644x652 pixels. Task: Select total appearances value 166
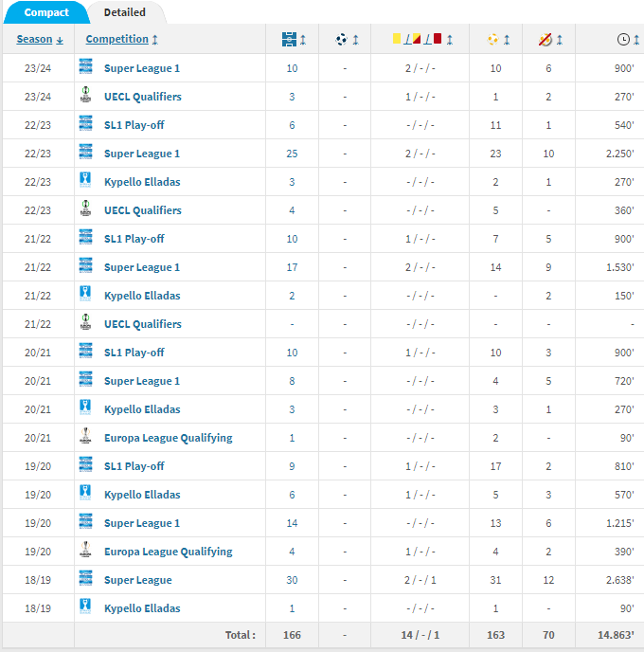coord(292,635)
